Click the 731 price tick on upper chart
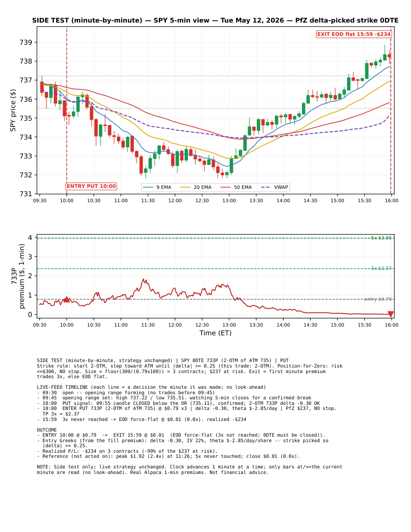This screenshot has height=532, width=411. [26, 194]
